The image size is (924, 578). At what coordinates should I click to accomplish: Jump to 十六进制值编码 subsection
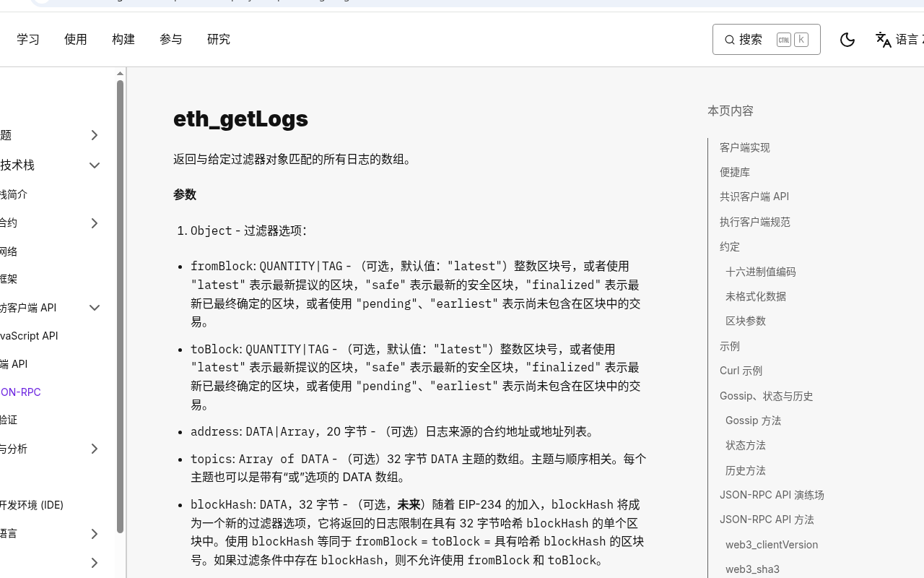[x=761, y=272]
